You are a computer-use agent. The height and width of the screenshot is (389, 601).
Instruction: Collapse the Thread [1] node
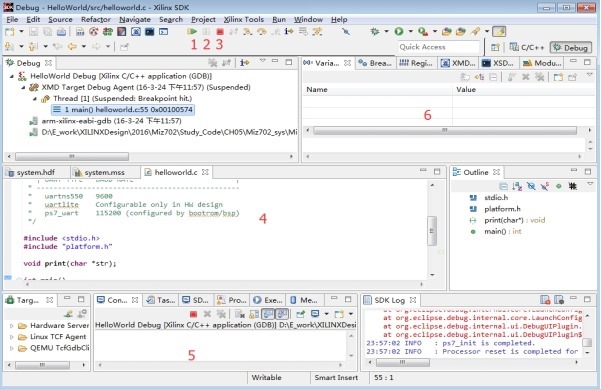(x=34, y=98)
